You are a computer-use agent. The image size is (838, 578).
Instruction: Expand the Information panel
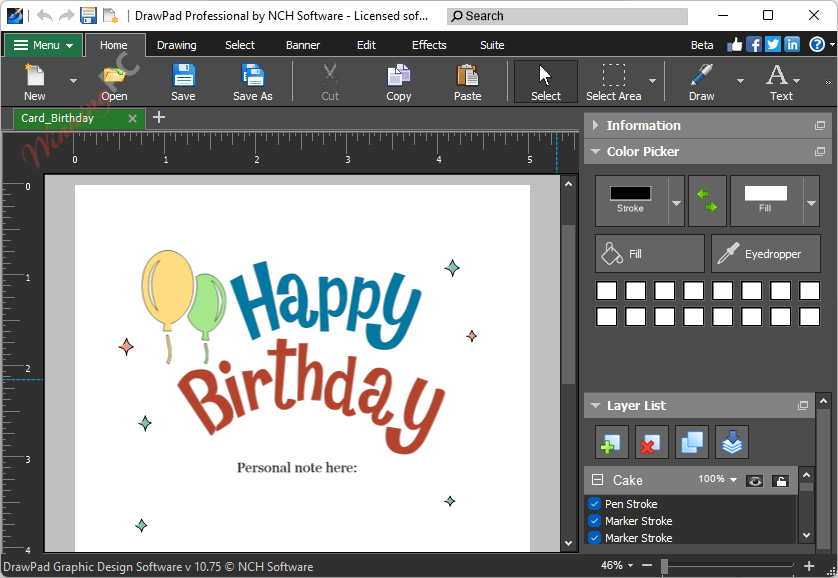point(595,126)
